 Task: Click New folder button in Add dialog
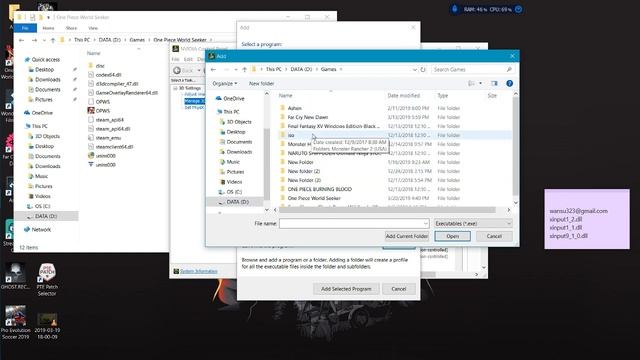click(261, 83)
